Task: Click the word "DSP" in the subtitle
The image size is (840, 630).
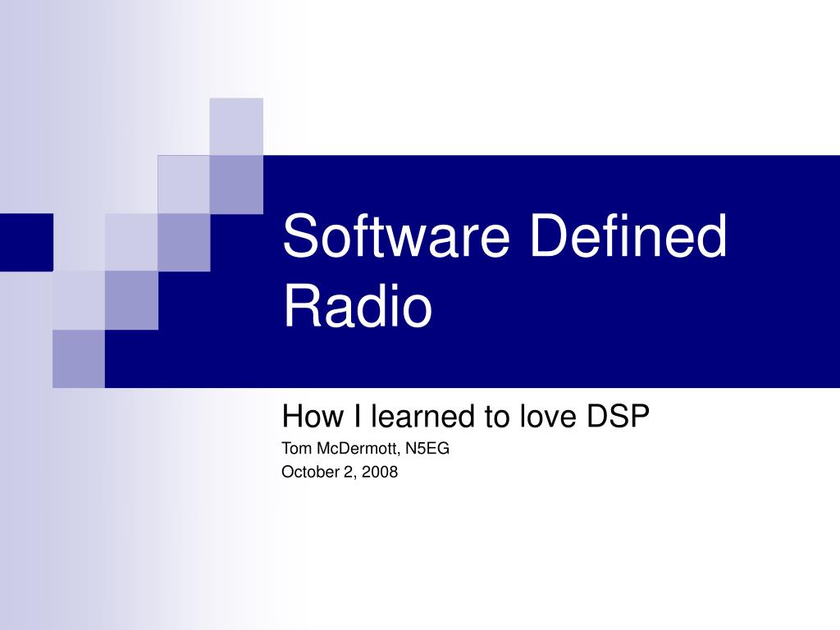Action: coord(618,416)
